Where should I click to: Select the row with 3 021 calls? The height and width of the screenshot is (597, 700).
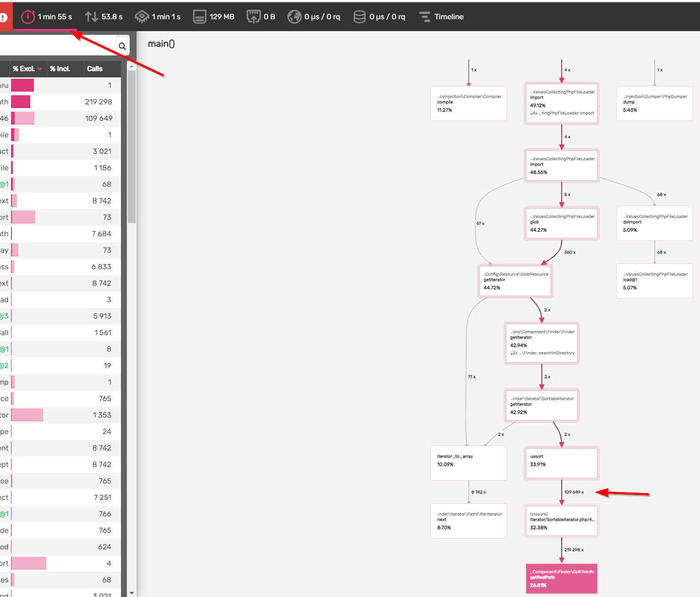60,151
